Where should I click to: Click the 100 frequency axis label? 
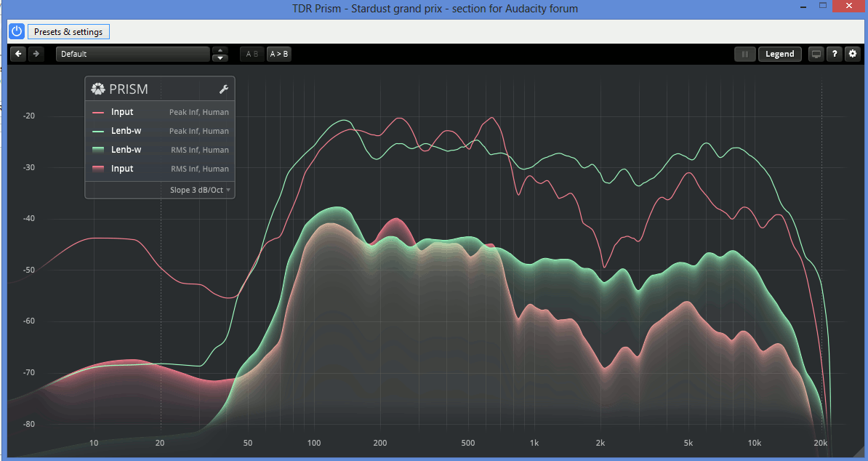point(314,443)
